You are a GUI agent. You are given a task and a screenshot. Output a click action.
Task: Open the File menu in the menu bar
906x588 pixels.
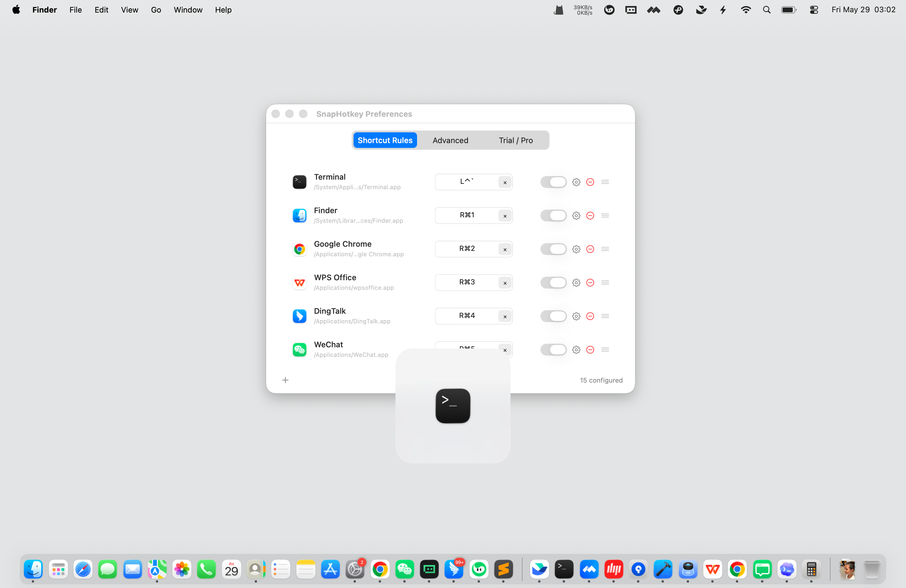click(75, 10)
